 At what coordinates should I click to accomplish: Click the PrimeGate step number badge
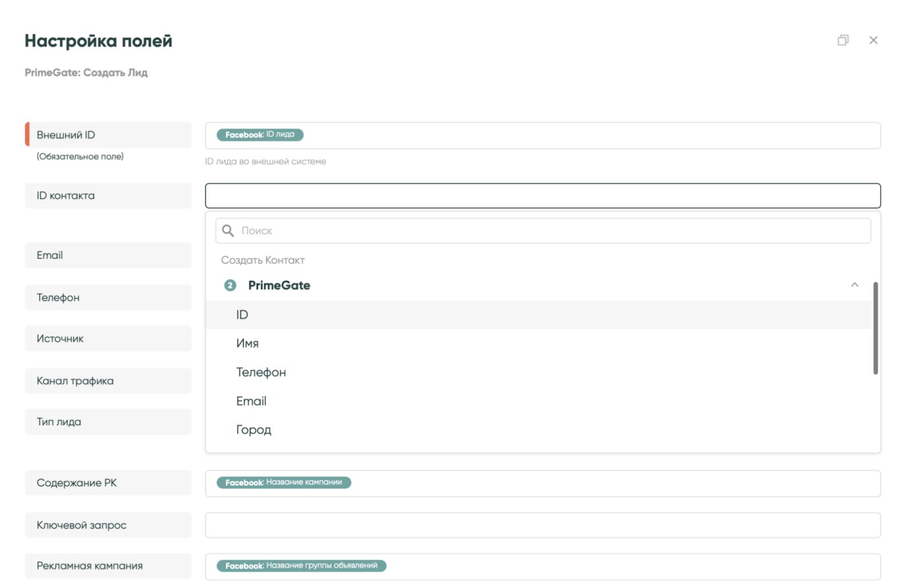tap(230, 285)
